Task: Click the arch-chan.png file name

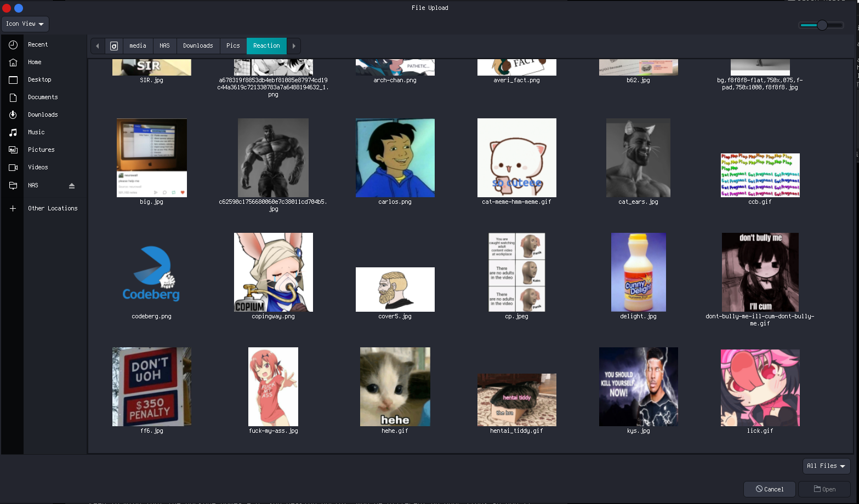Action: (x=395, y=81)
